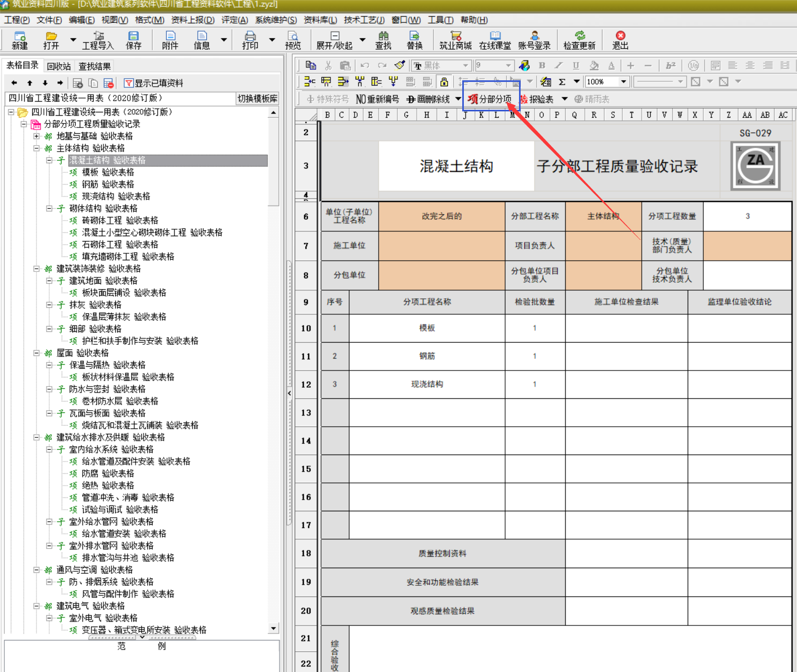The width and height of the screenshot is (797, 672).
Task: Click the font color A icon
Action: [x=611, y=65]
